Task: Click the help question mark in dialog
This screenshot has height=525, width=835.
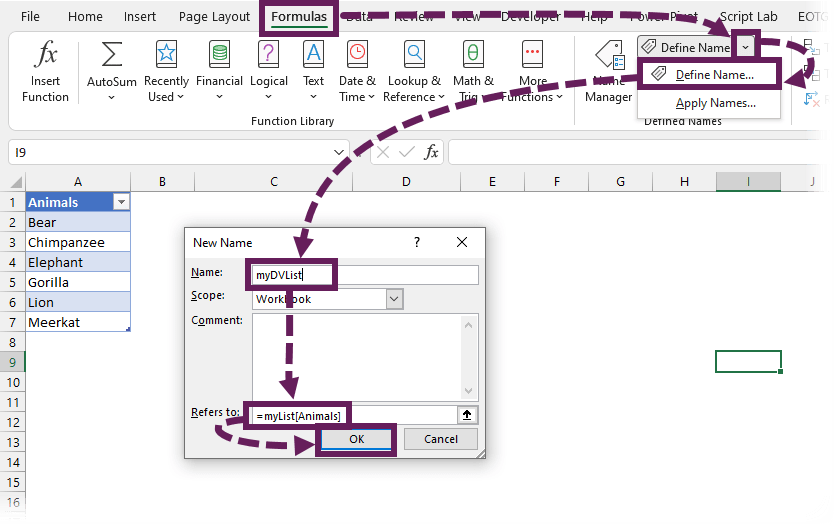Action: pyautogui.click(x=417, y=243)
